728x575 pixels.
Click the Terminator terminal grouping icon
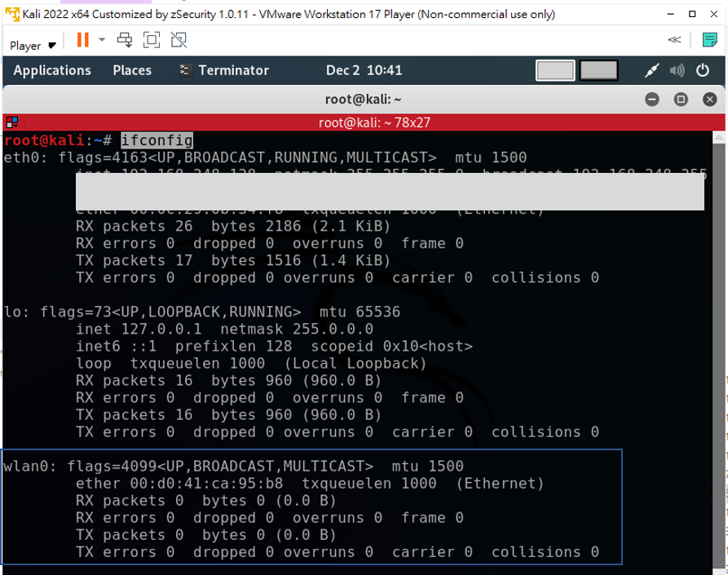[11, 123]
